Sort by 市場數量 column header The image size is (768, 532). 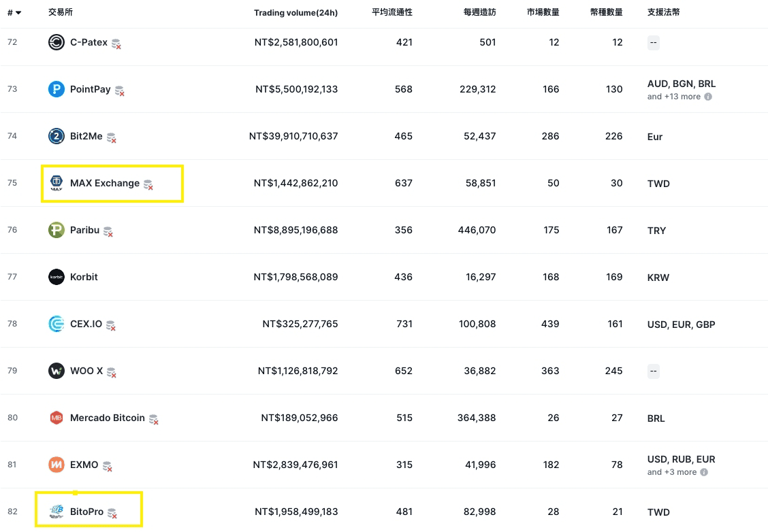tap(543, 12)
